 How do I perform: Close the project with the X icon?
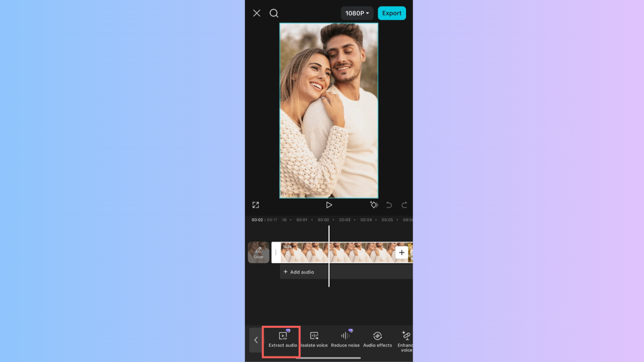coord(257,13)
